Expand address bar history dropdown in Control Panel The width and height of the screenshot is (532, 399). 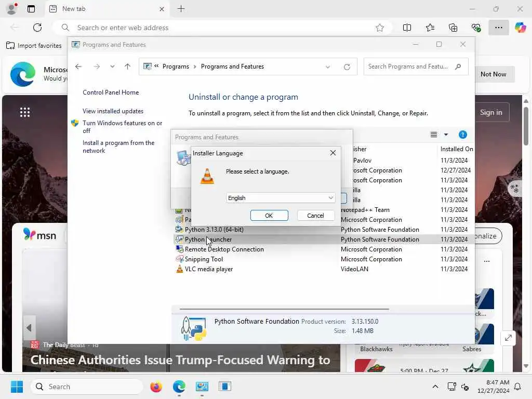[328, 67]
